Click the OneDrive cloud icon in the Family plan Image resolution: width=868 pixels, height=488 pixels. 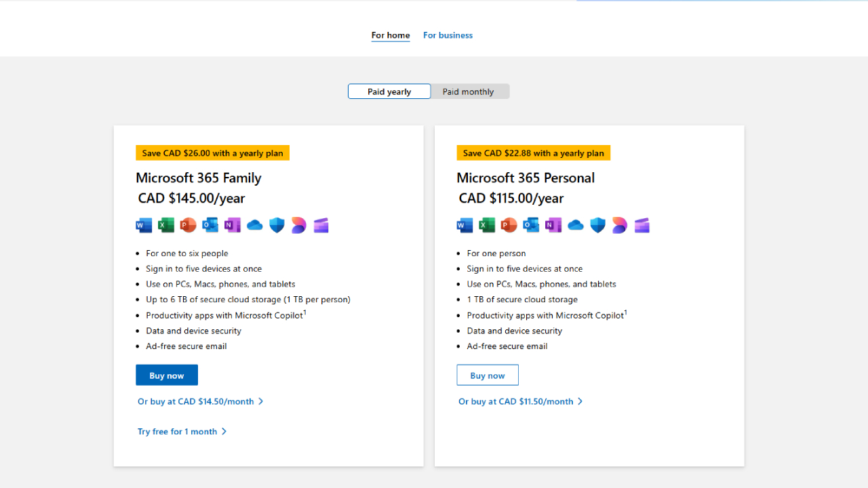255,225
